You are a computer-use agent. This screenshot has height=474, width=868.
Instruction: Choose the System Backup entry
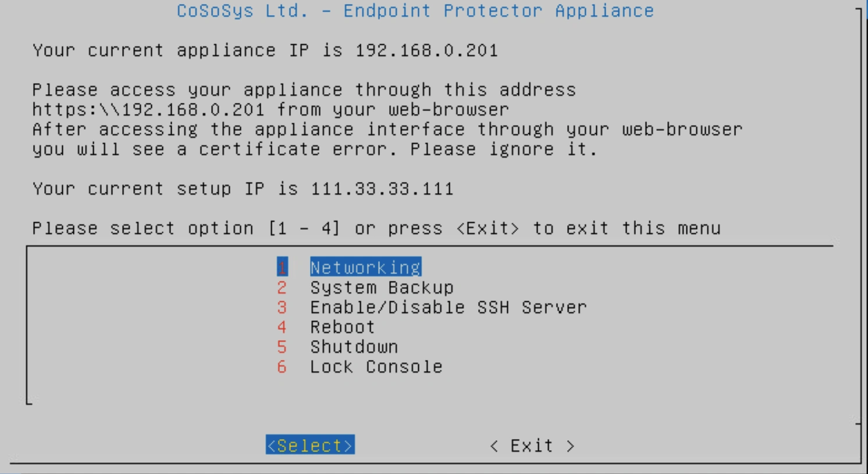pos(382,287)
